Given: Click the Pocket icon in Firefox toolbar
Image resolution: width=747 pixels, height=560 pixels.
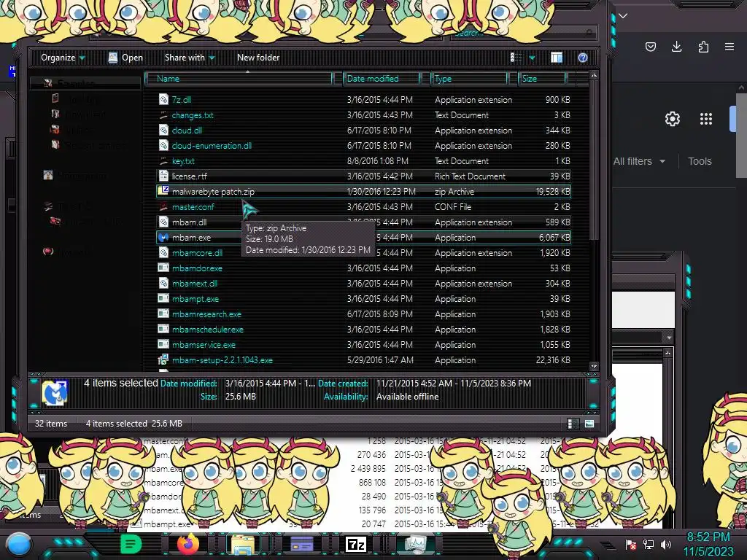Looking at the screenshot, I should tap(650, 47).
